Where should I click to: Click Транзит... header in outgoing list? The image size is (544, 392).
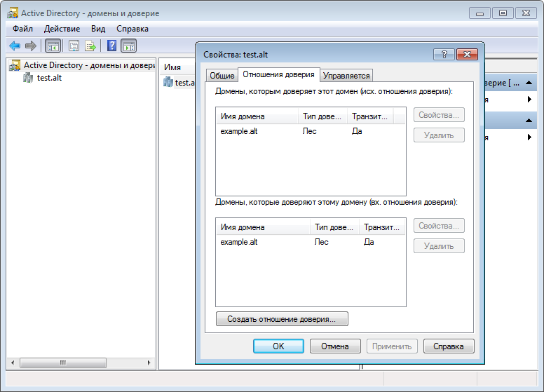click(370, 116)
